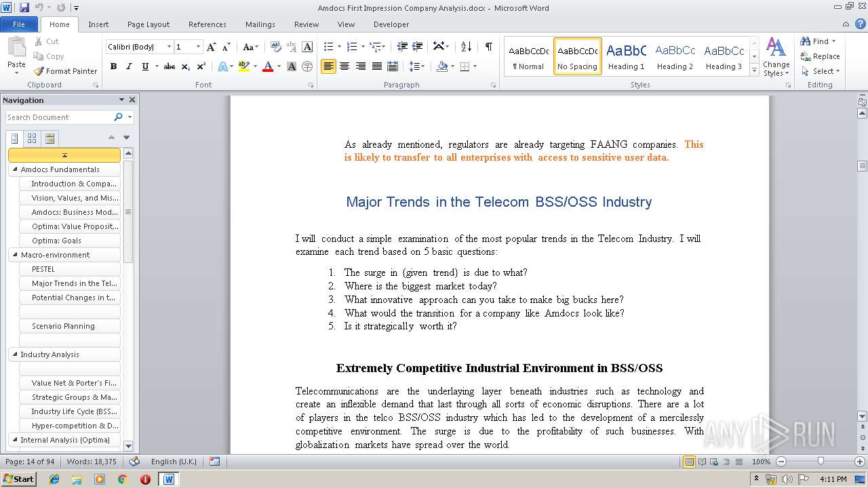
Task: Browse pages tab in Navigation pane
Action: pyautogui.click(x=32, y=138)
